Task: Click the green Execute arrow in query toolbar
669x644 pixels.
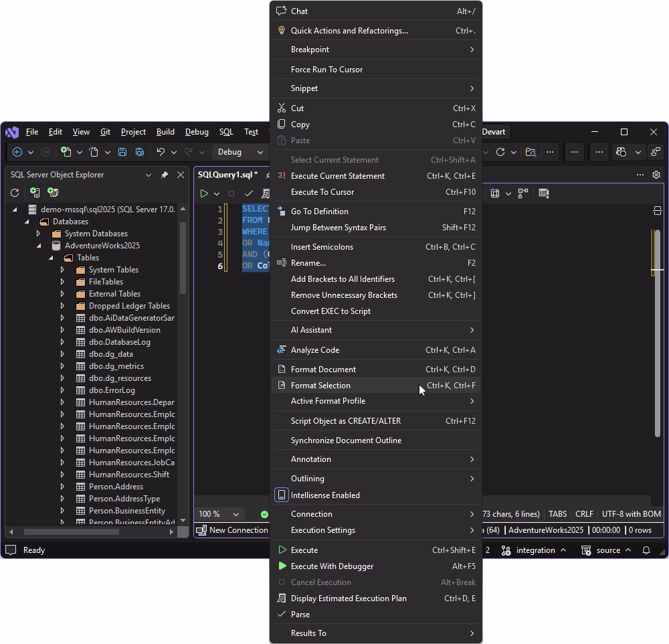Action: tap(204, 193)
